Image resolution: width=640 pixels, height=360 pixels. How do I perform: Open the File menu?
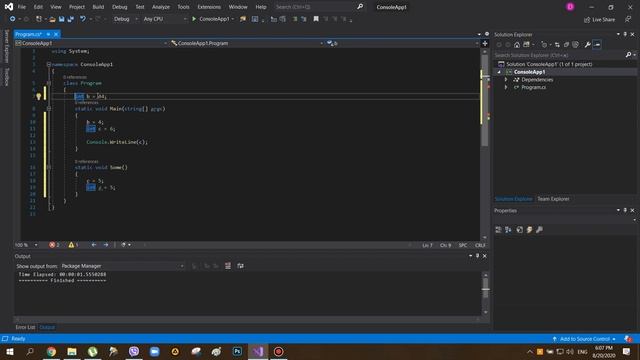click(22, 7)
